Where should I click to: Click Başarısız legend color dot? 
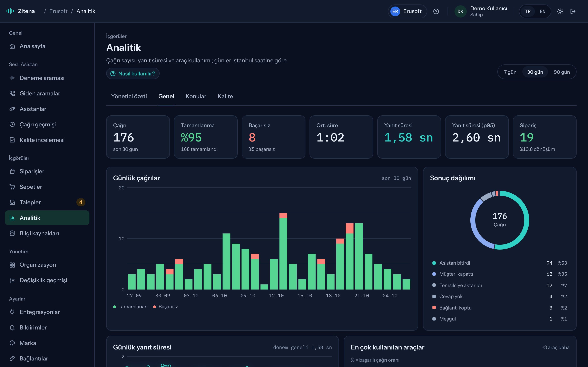[155, 307]
